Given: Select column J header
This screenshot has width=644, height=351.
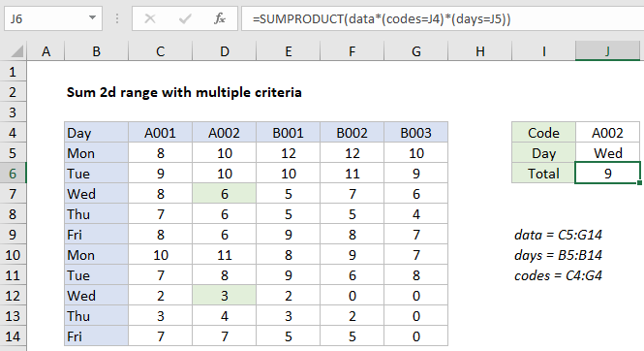Looking at the screenshot, I should pos(607,51).
